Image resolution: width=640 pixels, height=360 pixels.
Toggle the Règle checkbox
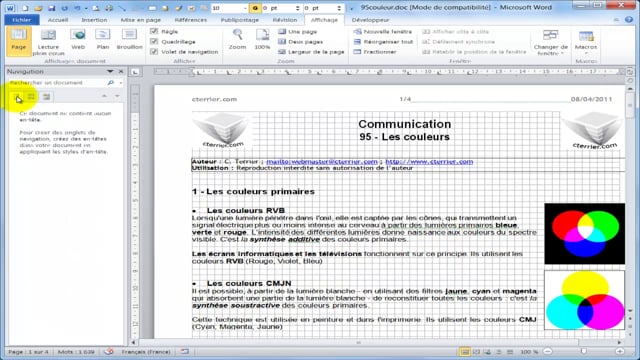(154, 31)
